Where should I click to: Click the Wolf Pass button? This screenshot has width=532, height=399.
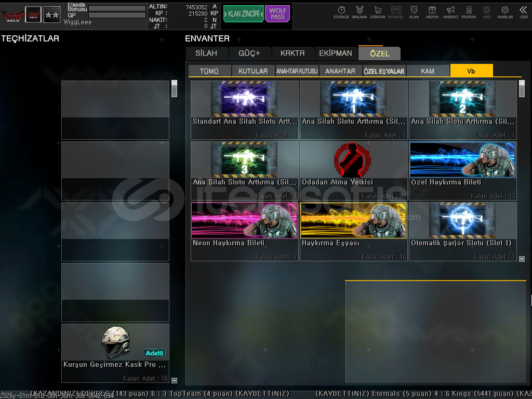(277, 14)
